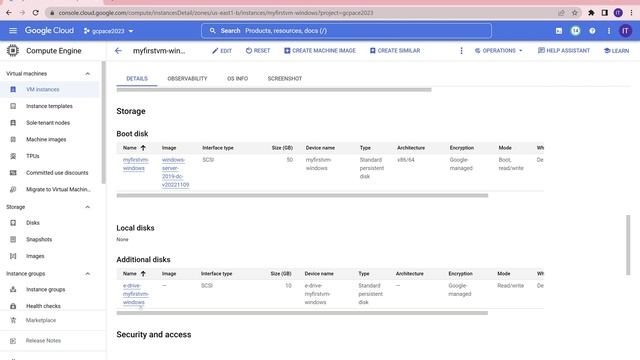
Task: Click CREATE SIMILAR button
Action: [x=395, y=51]
